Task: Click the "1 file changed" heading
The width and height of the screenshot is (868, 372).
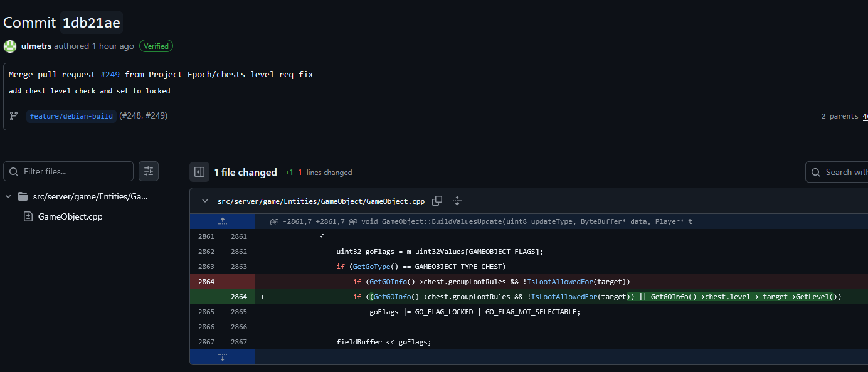Action: [245, 172]
